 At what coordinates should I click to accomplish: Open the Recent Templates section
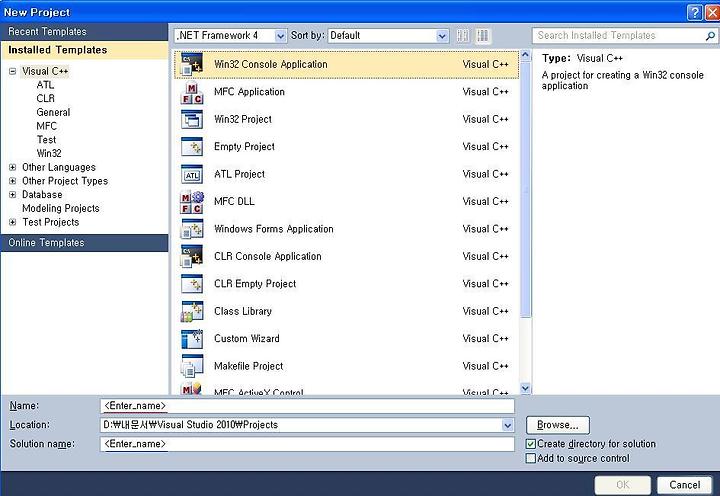point(84,32)
